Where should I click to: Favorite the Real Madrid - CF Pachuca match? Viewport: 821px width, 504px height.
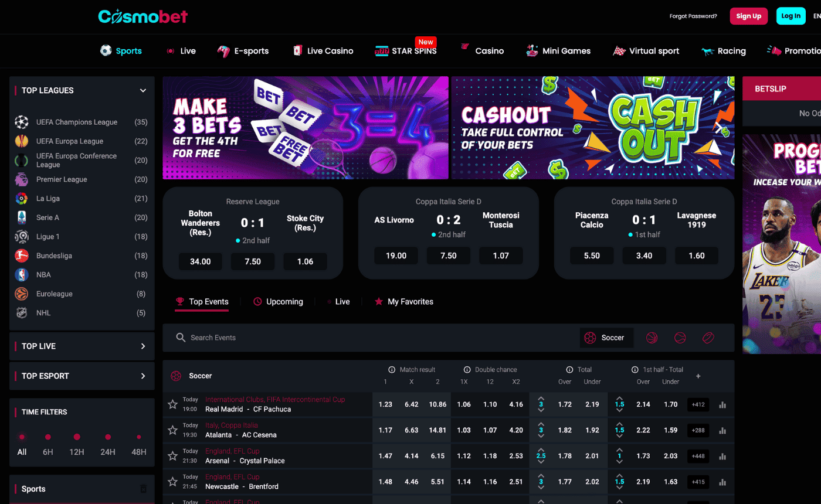(x=172, y=404)
